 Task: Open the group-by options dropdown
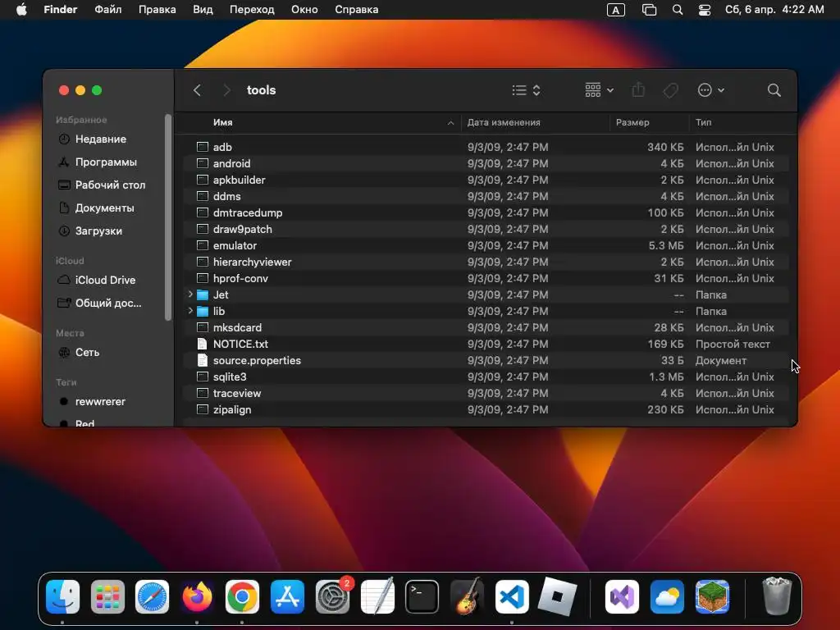[599, 90]
